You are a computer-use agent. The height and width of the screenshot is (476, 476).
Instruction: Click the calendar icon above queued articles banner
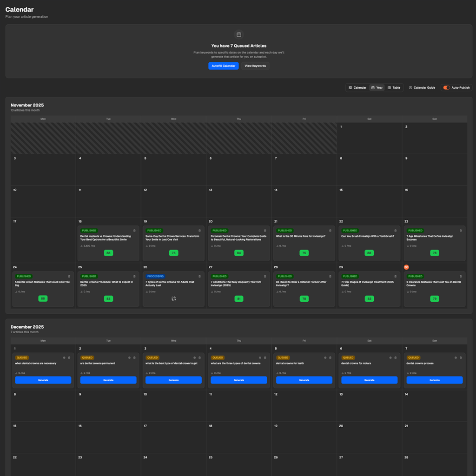238,34
